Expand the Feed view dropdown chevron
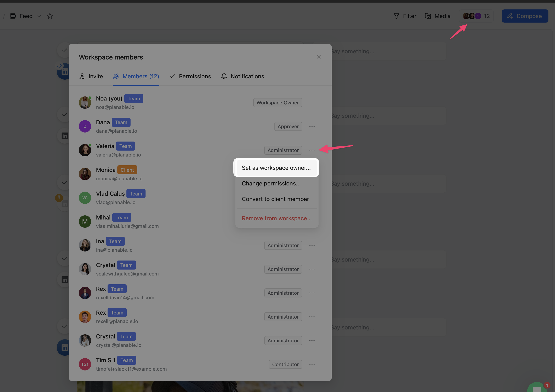Viewport: 555px width, 392px height. pos(39,16)
